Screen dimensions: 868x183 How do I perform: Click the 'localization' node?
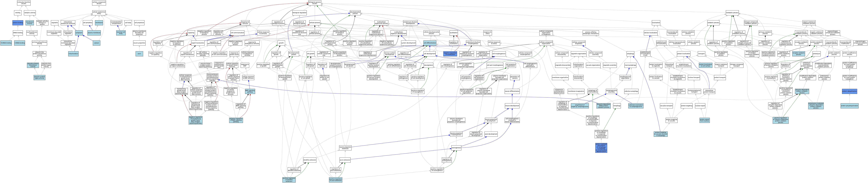click(x=656, y=23)
